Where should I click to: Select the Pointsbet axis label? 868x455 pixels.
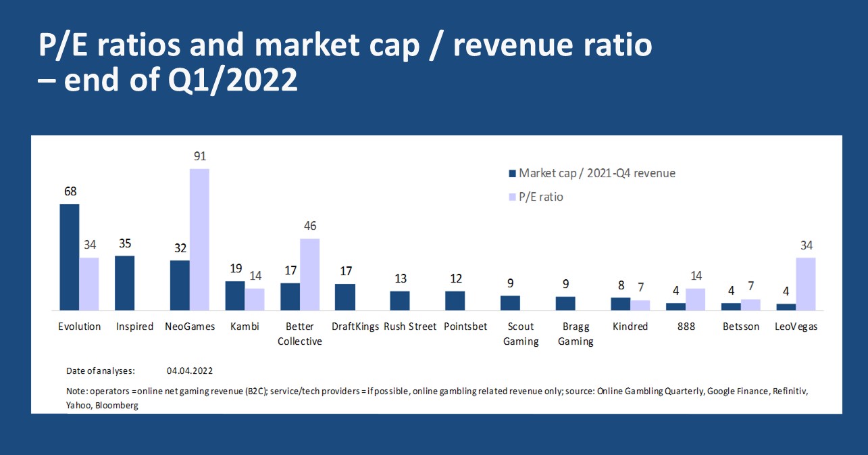tap(465, 327)
